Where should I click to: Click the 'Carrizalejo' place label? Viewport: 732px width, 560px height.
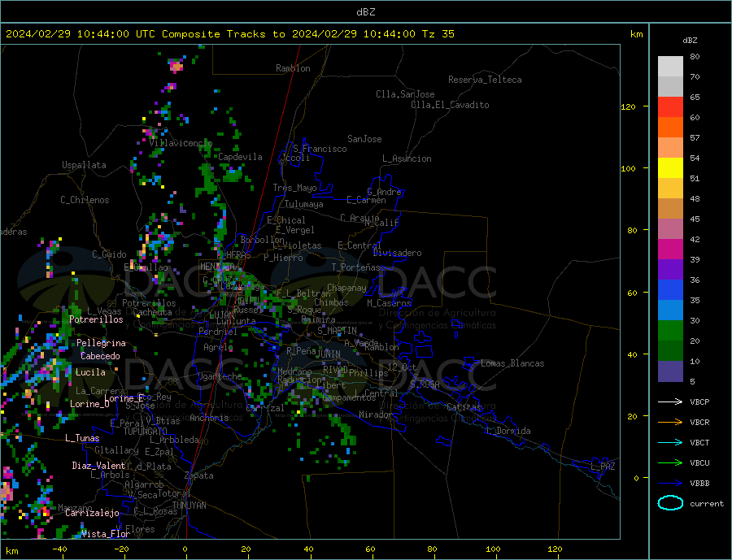92,514
